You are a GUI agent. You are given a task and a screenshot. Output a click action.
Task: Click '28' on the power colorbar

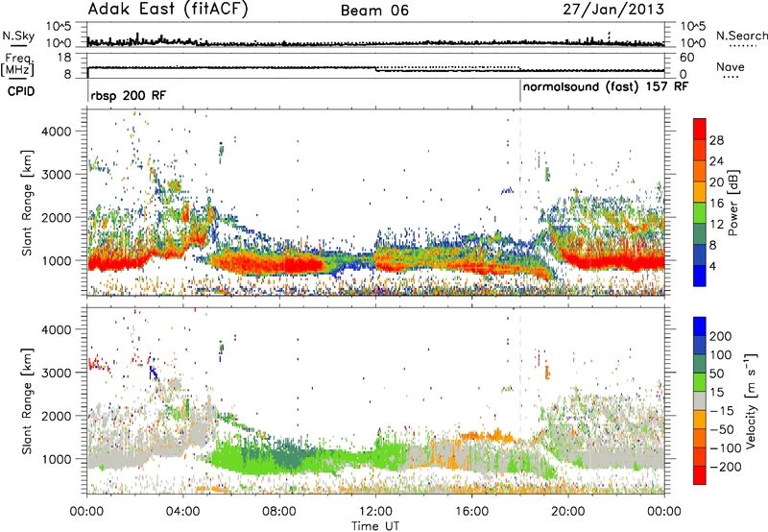(x=716, y=140)
